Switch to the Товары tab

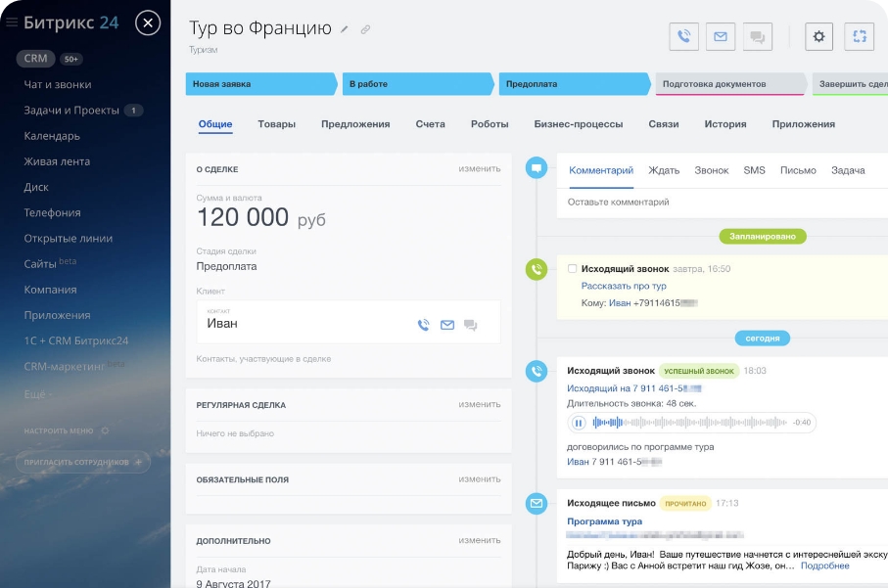tap(277, 124)
